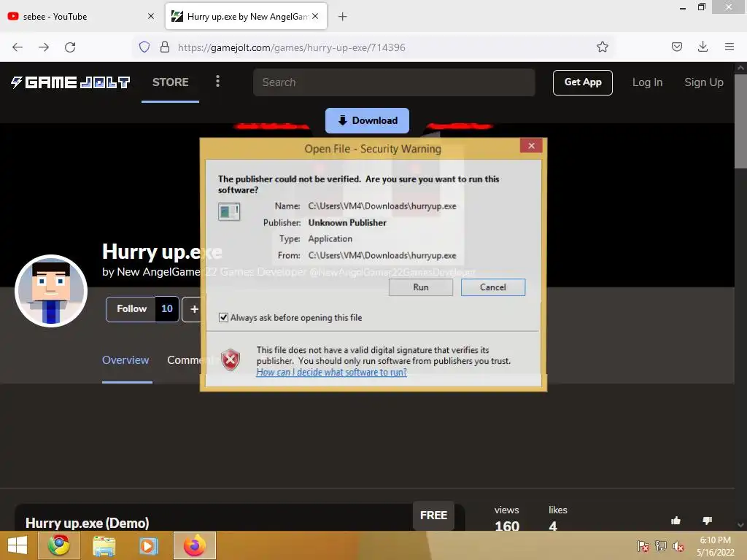Follow the developer with the Follow button
Viewport: 747px width, 560px height.
(x=131, y=309)
